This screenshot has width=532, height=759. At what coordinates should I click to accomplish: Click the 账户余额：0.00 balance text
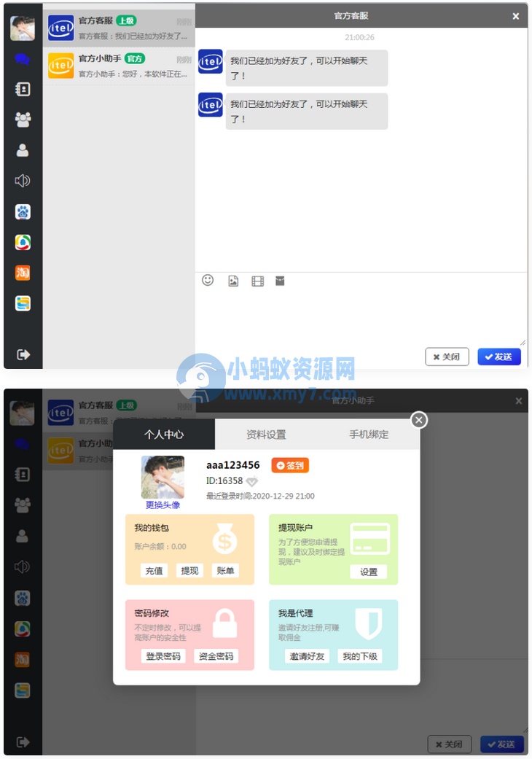click(160, 547)
